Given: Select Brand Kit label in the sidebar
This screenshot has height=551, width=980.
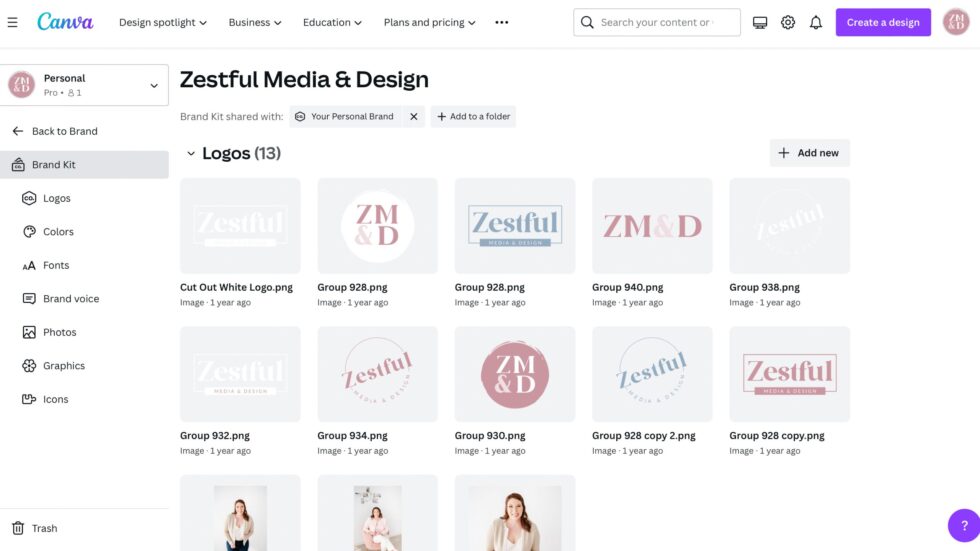Looking at the screenshot, I should (54, 164).
